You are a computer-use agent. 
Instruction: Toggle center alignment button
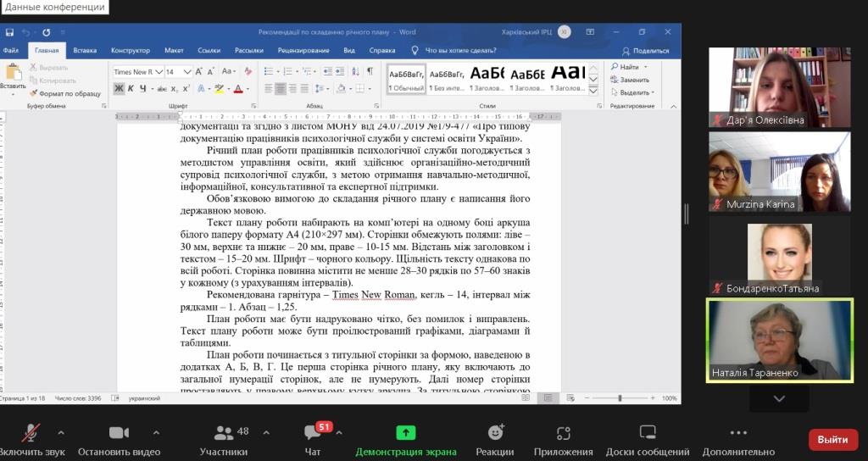coord(281,88)
